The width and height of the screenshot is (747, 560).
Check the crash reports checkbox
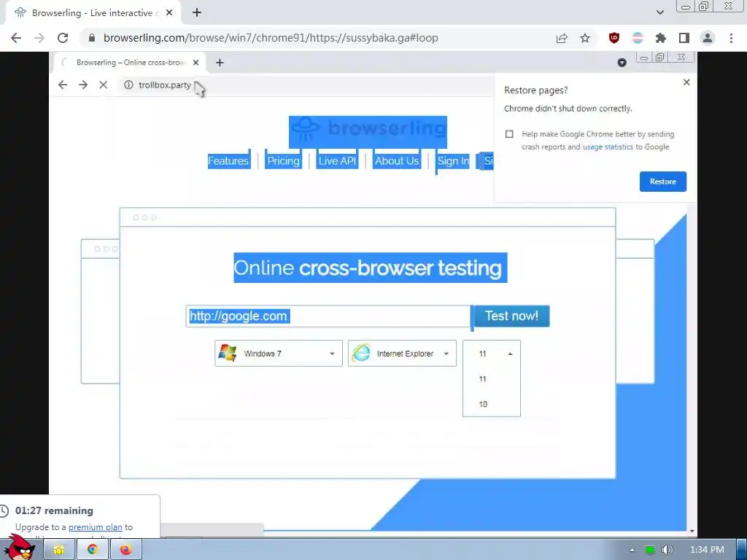coord(509,134)
